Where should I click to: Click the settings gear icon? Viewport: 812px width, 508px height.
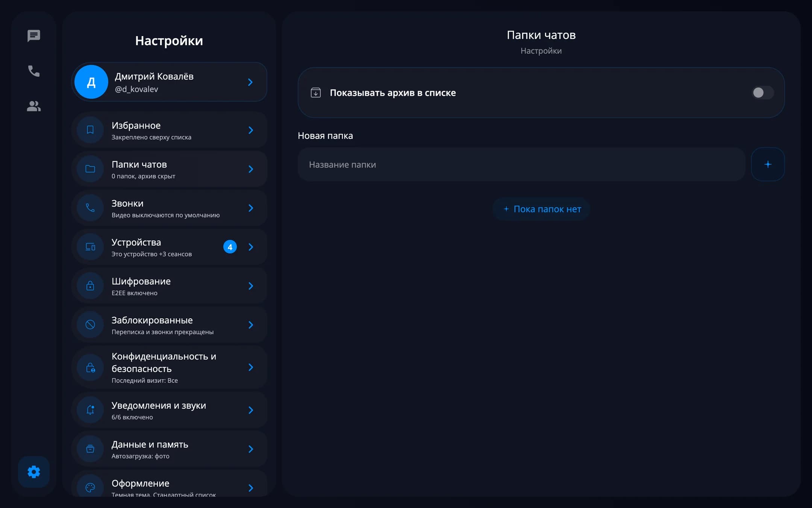(34, 471)
